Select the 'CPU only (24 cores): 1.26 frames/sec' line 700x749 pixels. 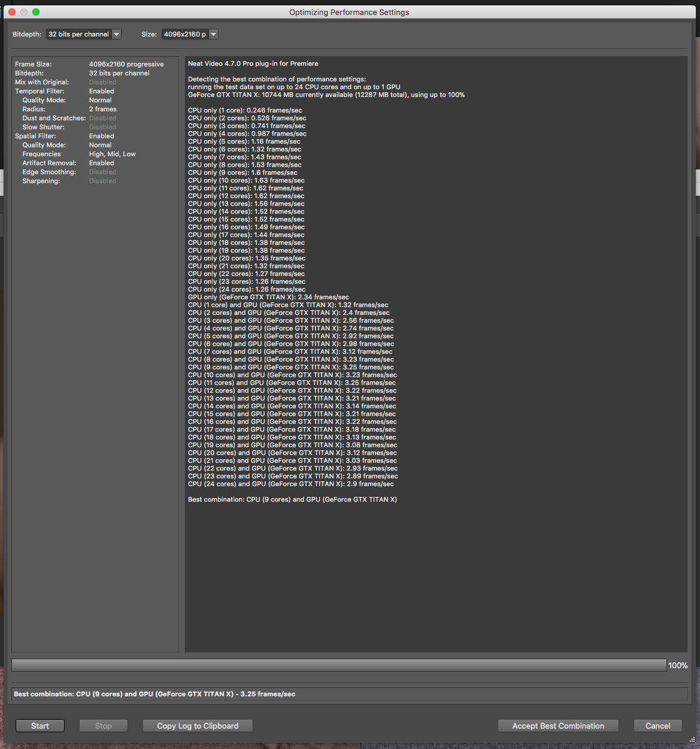coord(247,289)
